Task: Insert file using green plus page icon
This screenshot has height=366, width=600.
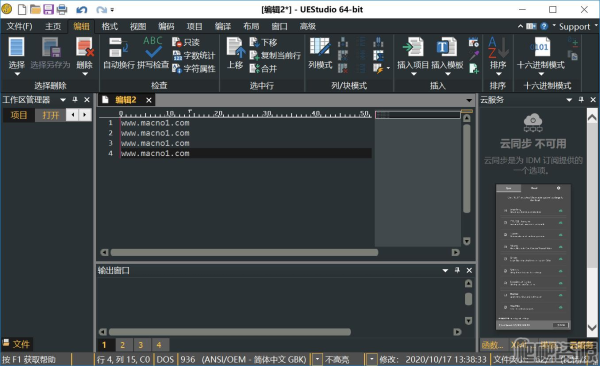Action: [x=474, y=69]
